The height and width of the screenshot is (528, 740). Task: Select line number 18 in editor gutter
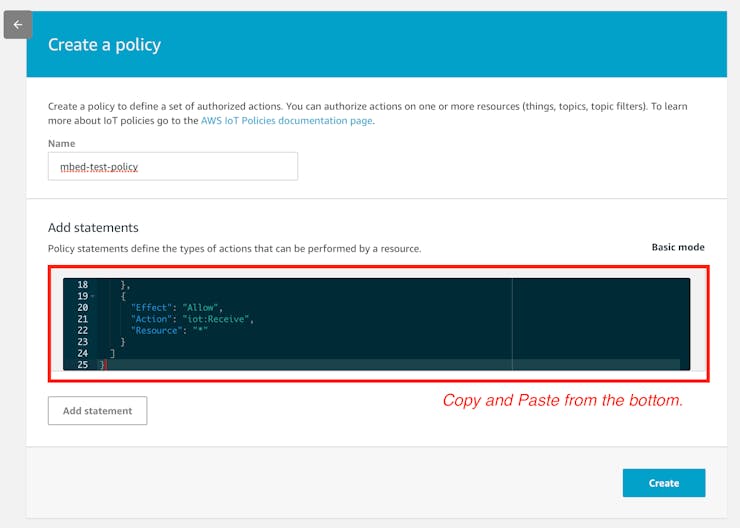(x=83, y=285)
